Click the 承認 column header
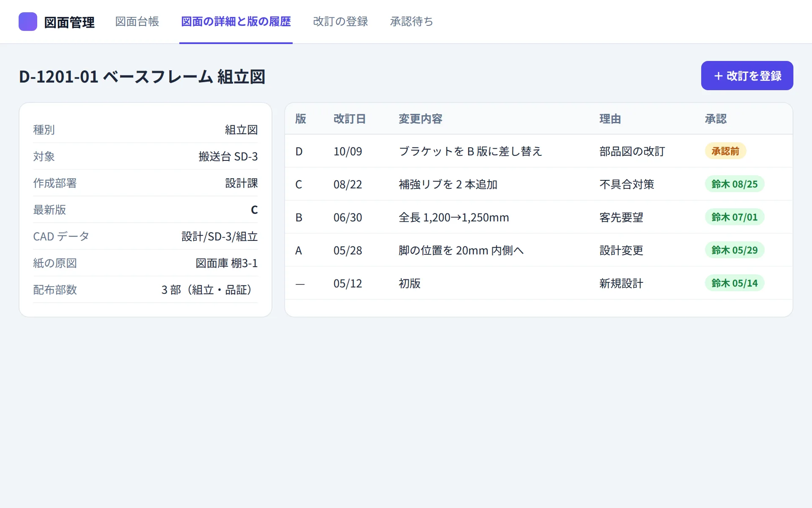The image size is (812, 508). click(716, 119)
